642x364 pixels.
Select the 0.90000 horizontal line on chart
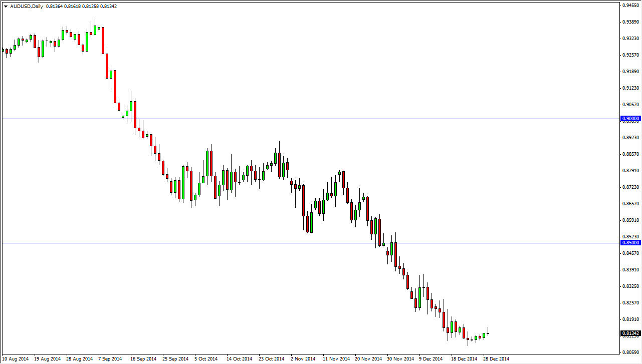[301, 118]
